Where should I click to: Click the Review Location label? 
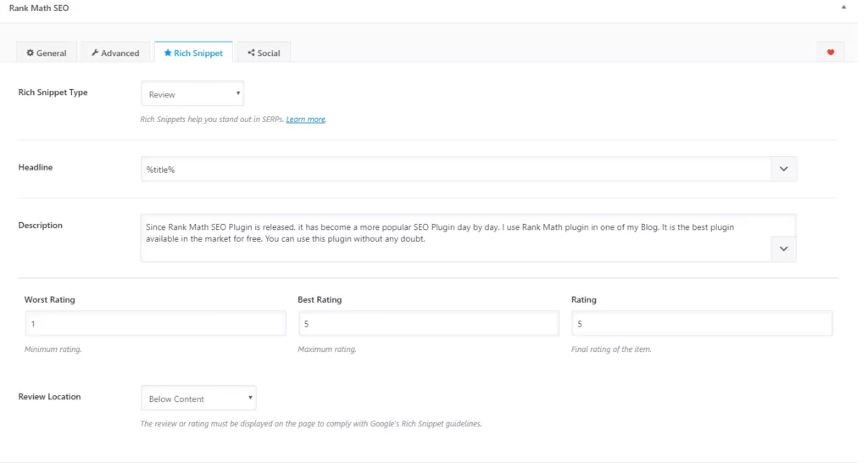click(x=49, y=397)
